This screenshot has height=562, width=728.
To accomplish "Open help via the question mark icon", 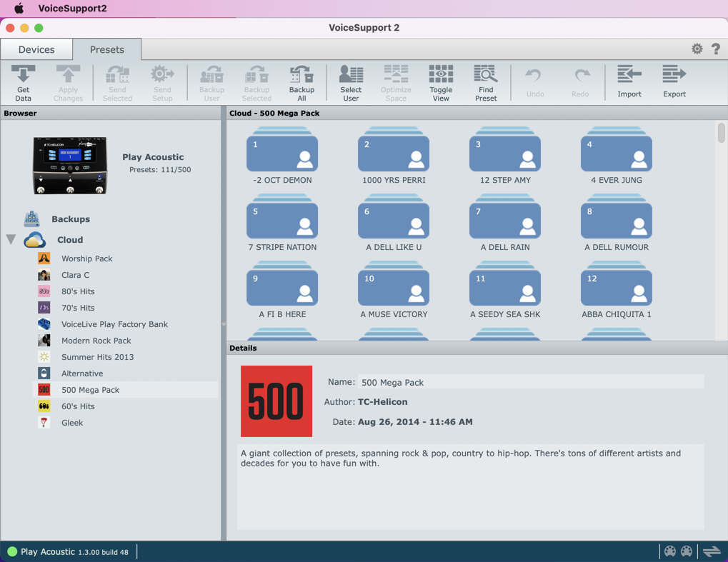I will (715, 49).
